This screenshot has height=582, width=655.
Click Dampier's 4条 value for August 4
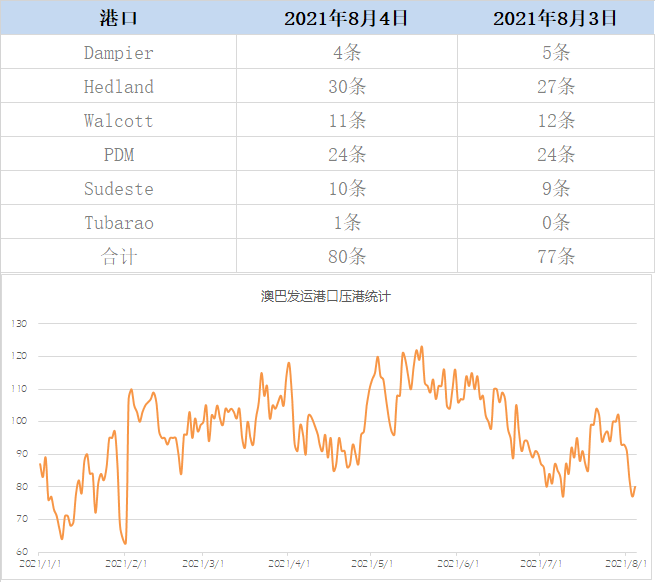tap(347, 53)
